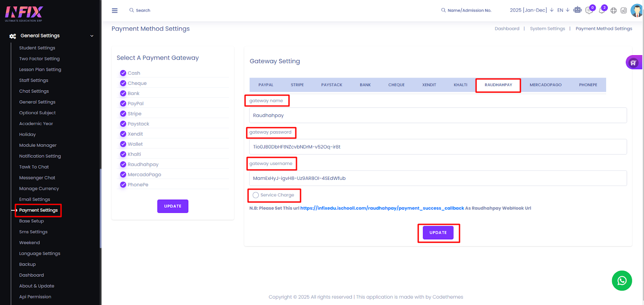644x305 pixels.
Task: Click the globe website icon
Action: point(613,10)
